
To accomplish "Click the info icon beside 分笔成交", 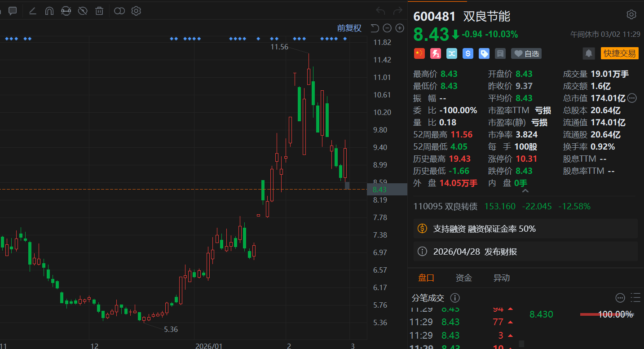I will tap(455, 298).
